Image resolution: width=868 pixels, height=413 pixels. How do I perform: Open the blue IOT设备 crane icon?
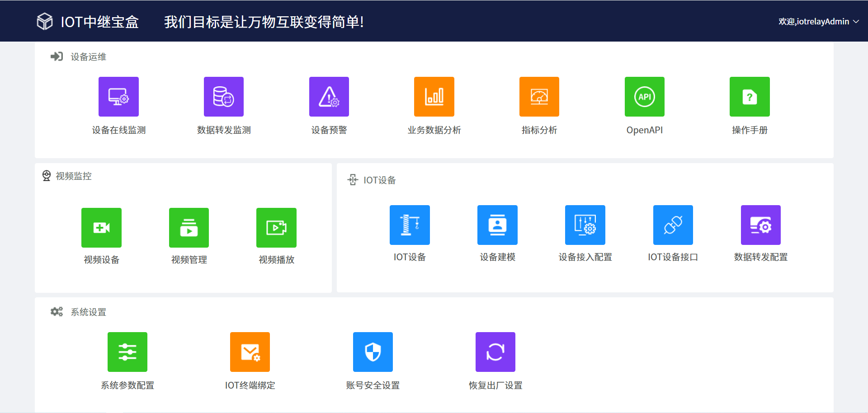pos(410,225)
